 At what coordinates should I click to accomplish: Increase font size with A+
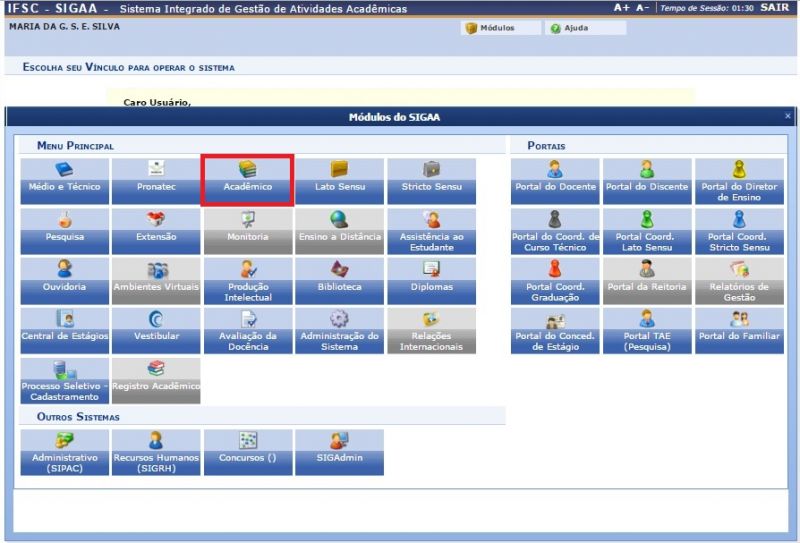622,7
